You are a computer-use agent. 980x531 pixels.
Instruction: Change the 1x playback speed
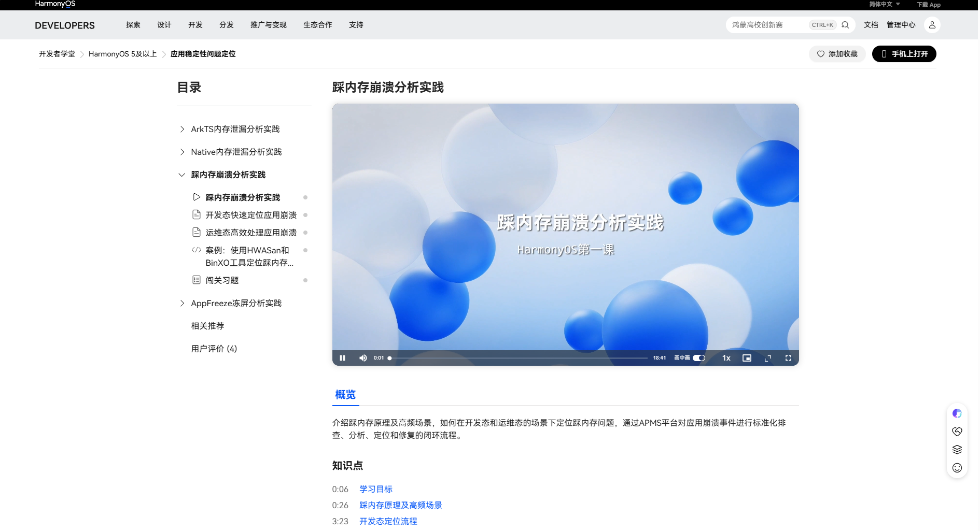coord(726,358)
